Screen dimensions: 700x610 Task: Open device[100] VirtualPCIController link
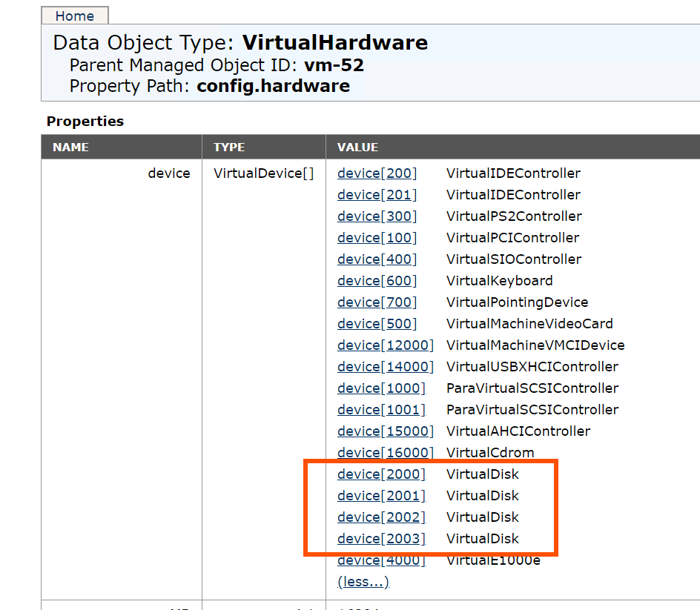click(x=377, y=238)
